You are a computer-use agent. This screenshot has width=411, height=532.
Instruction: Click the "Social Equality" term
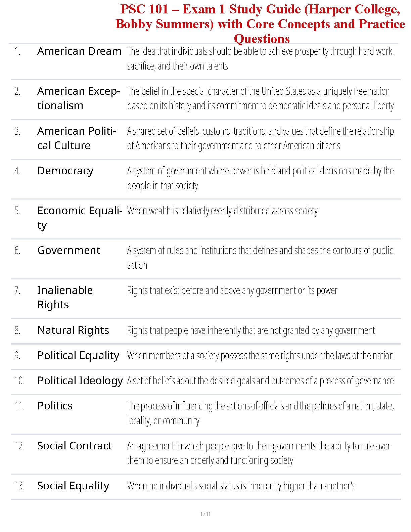point(73,486)
